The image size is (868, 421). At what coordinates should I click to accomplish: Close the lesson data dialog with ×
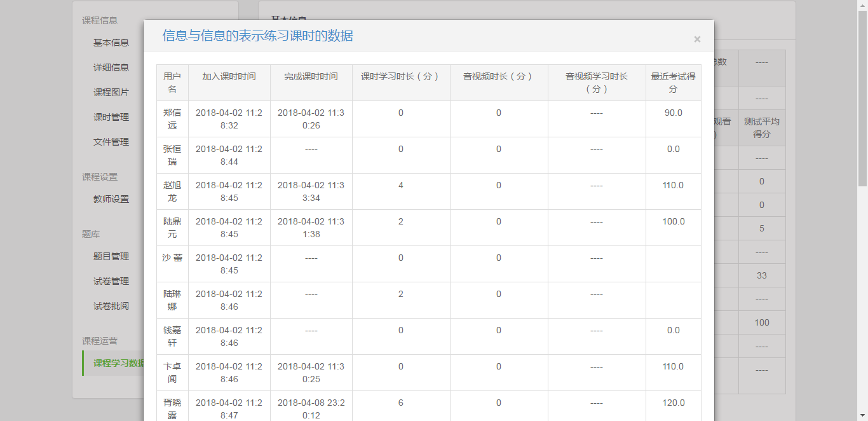click(696, 39)
